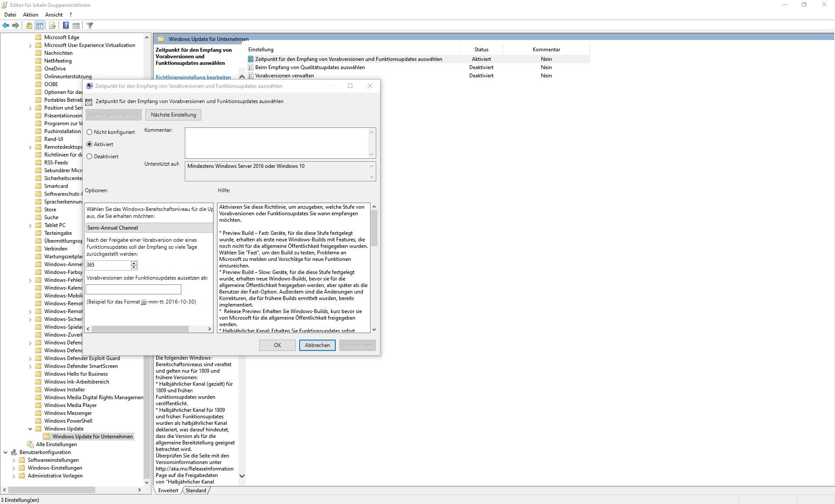This screenshot has height=504, width=835.
Task: Click the 'aussetzen ab' date input field
Action: (x=134, y=290)
